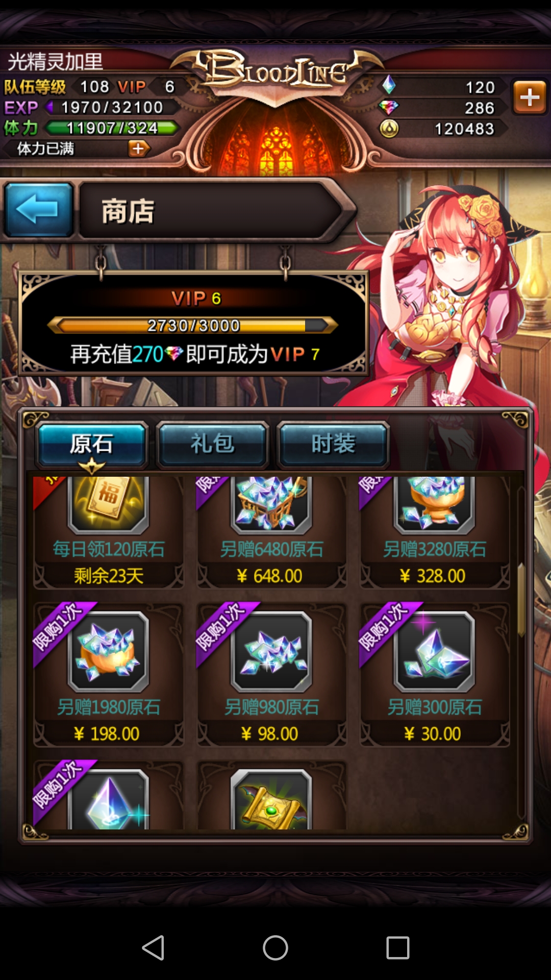Buy the ¥648.00 gem basket pack
The height and width of the screenshot is (980, 551).
[271, 532]
